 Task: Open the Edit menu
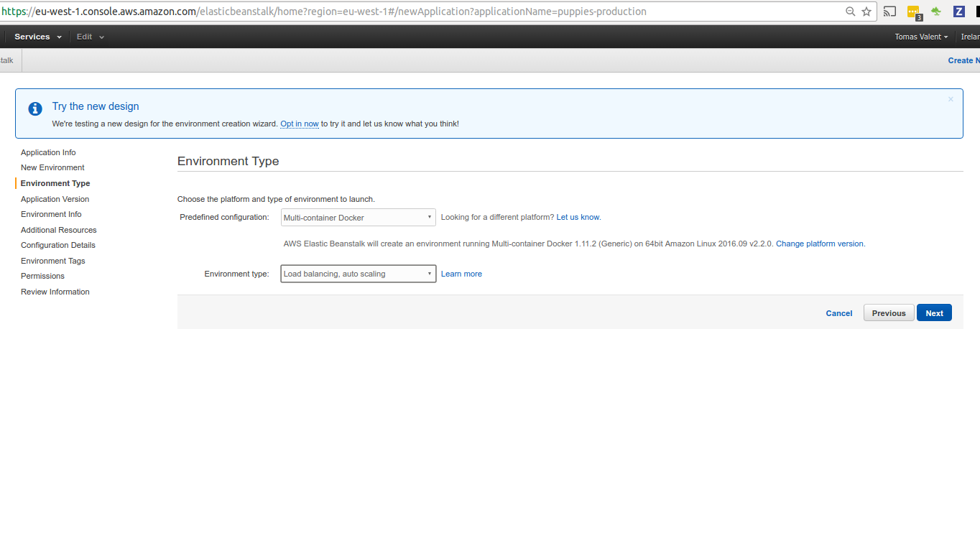[x=91, y=37]
